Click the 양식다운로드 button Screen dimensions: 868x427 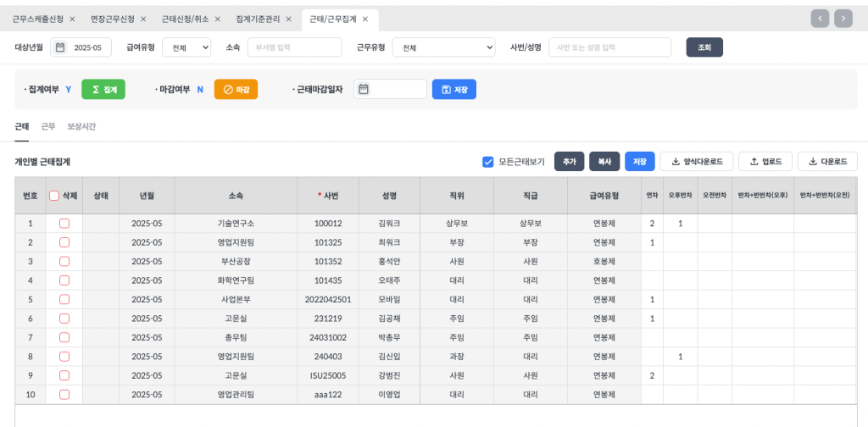(x=697, y=162)
